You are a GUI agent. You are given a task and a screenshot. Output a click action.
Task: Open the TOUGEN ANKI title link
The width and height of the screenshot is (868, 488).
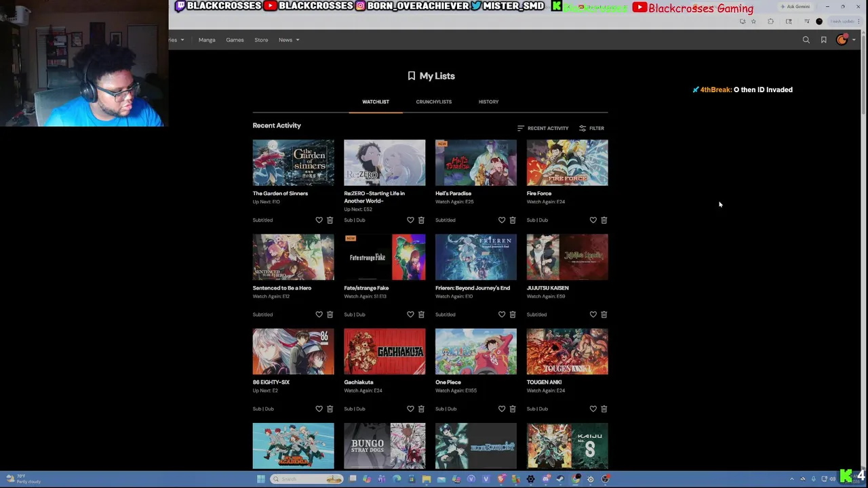pos(544,382)
